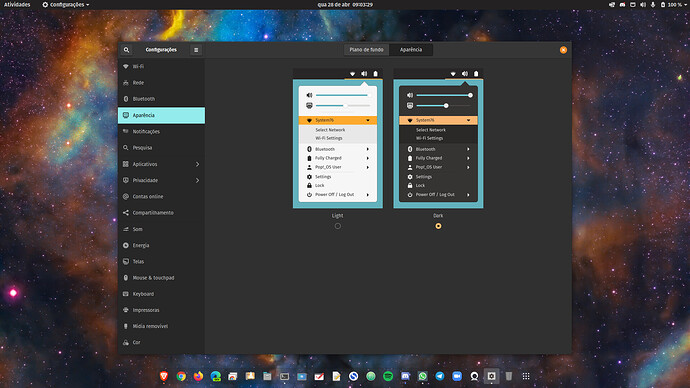Viewport: 690px width, 388px height.
Task: Open Cor settings in sidebar
Action: point(161,342)
